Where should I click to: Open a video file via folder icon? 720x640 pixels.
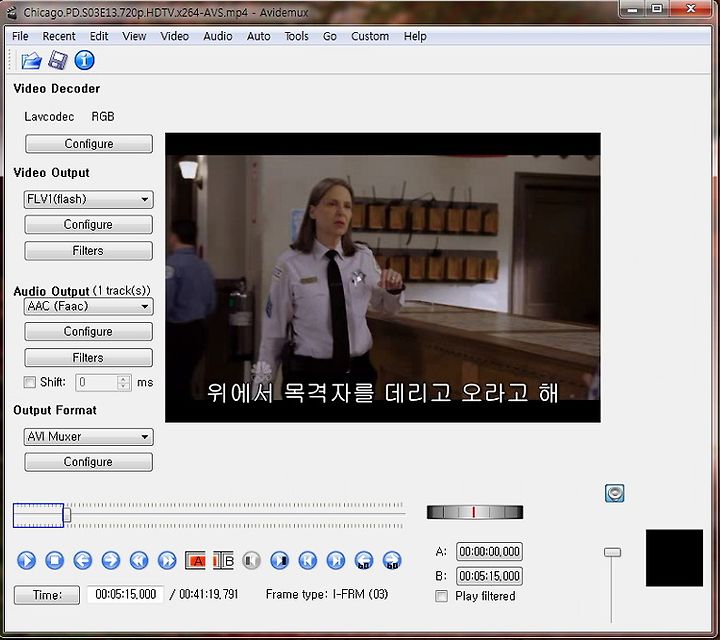tap(31, 60)
